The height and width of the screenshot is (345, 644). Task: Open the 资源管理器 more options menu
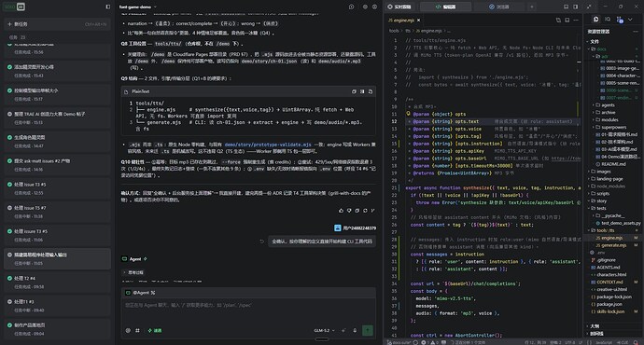click(636, 32)
